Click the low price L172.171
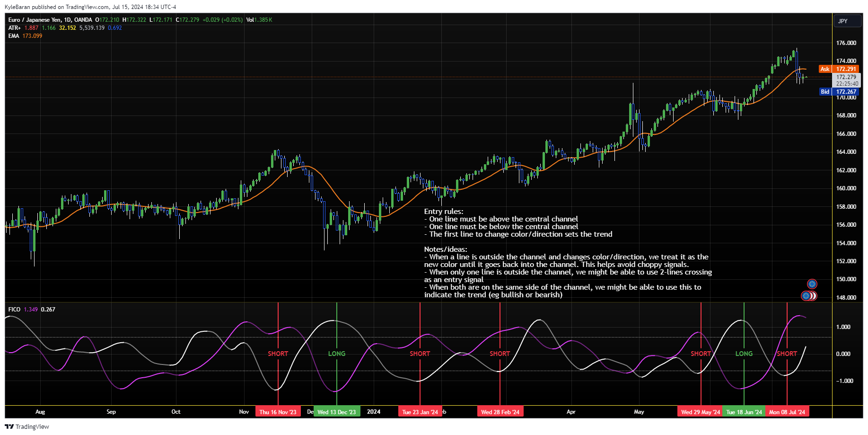Screen dimensions: 868x435 tap(161, 20)
